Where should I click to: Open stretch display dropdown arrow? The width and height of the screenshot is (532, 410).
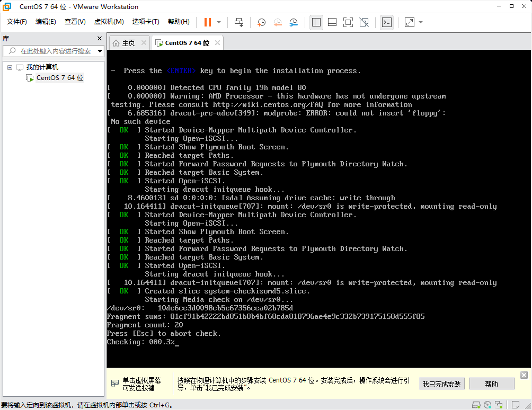click(421, 22)
